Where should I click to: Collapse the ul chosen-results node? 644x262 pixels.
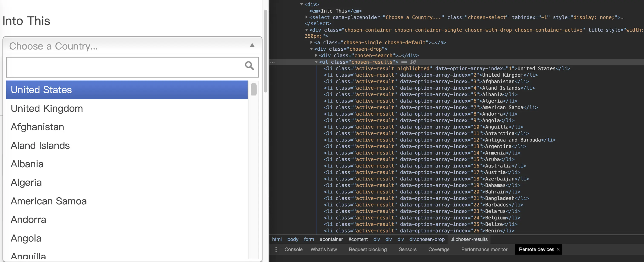(316, 62)
